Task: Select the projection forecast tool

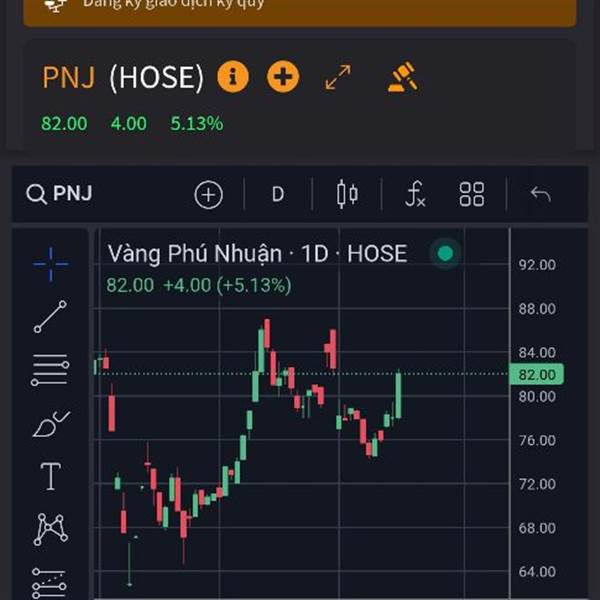Action: pos(49,584)
